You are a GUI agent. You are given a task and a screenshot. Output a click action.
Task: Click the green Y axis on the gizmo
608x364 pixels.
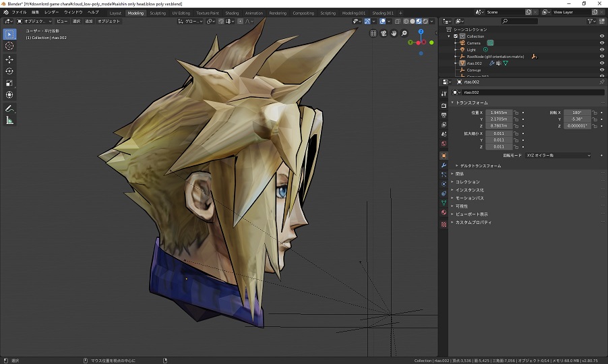tap(411, 42)
